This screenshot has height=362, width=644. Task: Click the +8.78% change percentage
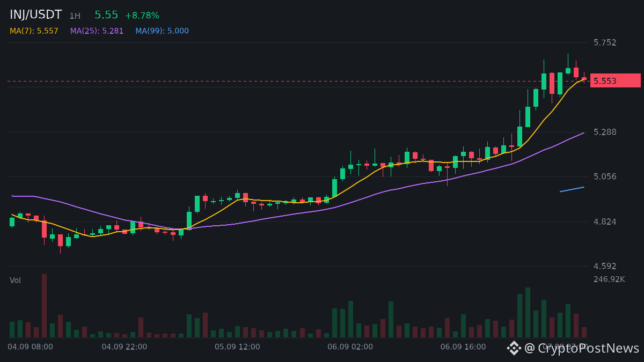point(142,16)
